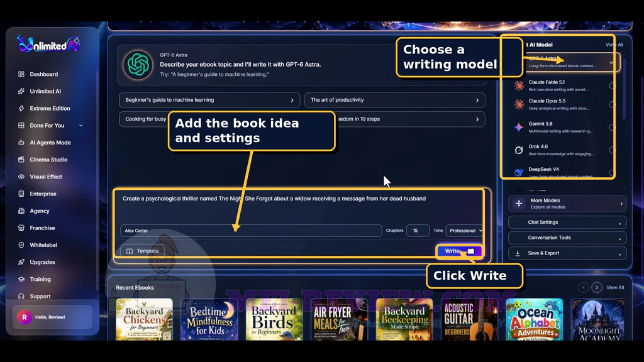Click the Upgrades rocket icon
Viewport: 644px width, 362px height.
[x=21, y=262]
